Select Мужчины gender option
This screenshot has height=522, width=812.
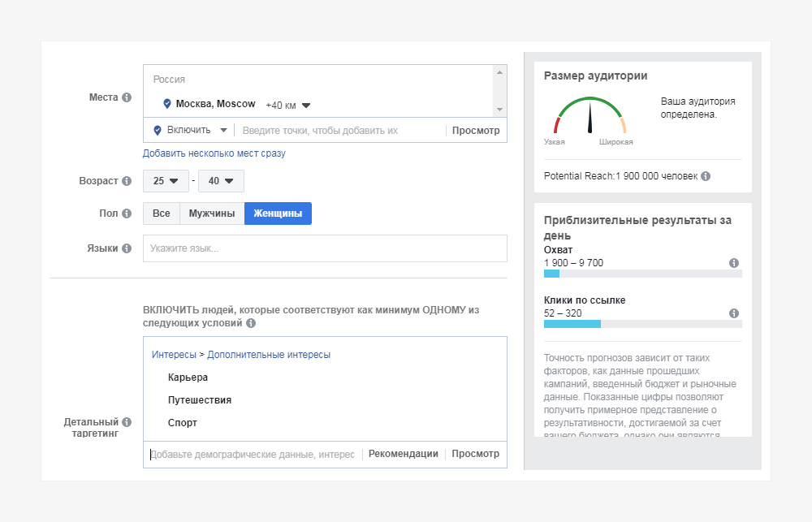tap(212, 214)
